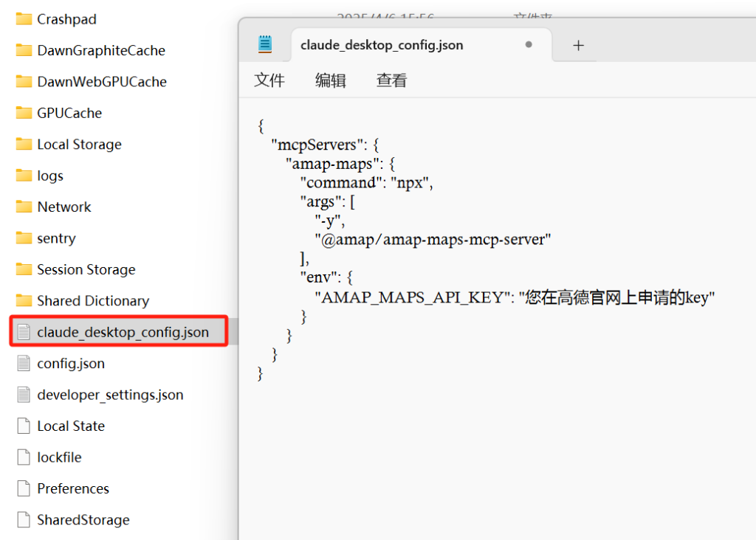
Task: Open the 查看 menu
Action: click(391, 80)
